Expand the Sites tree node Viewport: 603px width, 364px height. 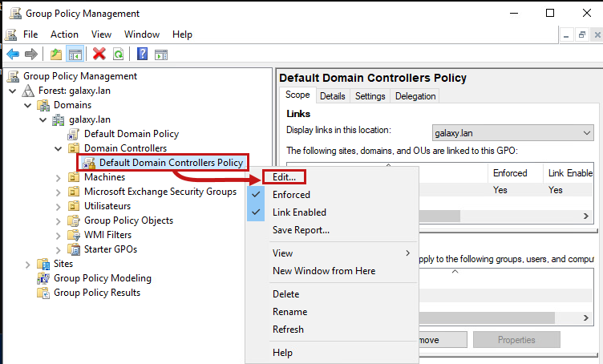pos(27,264)
